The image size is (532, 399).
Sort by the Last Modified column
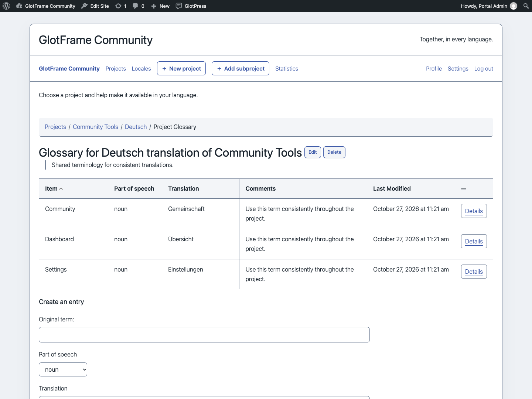[392, 188]
